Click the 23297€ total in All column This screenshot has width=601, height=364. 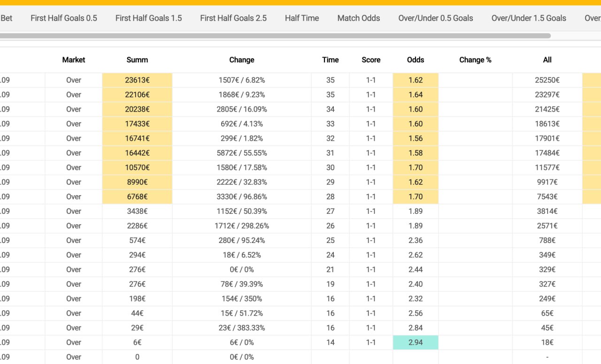click(x=547, y=95)
